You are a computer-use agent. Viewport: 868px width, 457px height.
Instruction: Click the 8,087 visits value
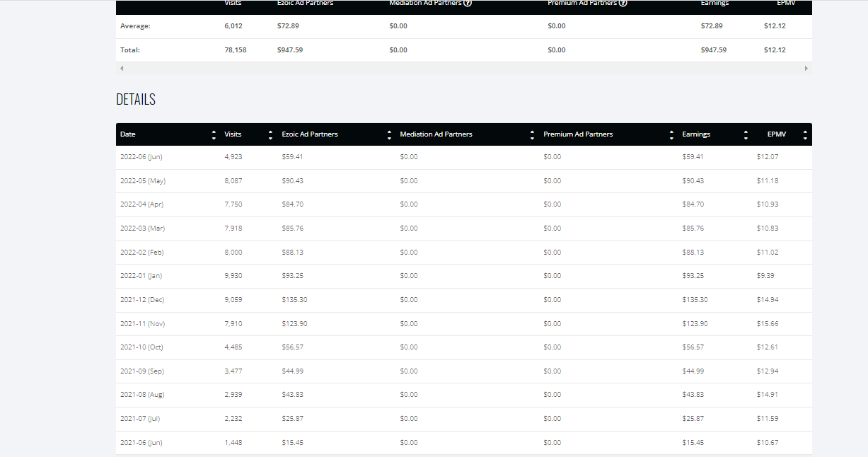click(233, 181)
